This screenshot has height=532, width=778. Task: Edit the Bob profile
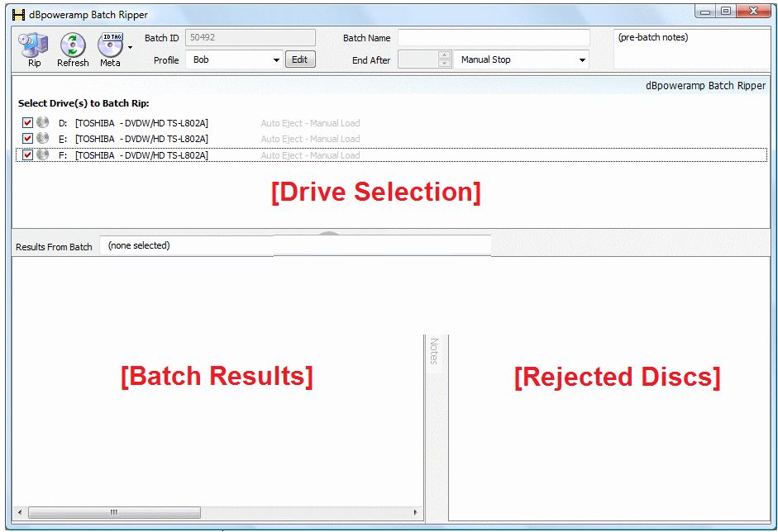click(299, 59)
